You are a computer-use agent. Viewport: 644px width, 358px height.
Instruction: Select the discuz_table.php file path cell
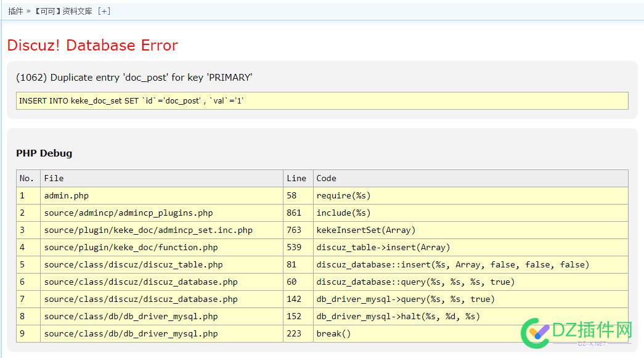point(133,265)
